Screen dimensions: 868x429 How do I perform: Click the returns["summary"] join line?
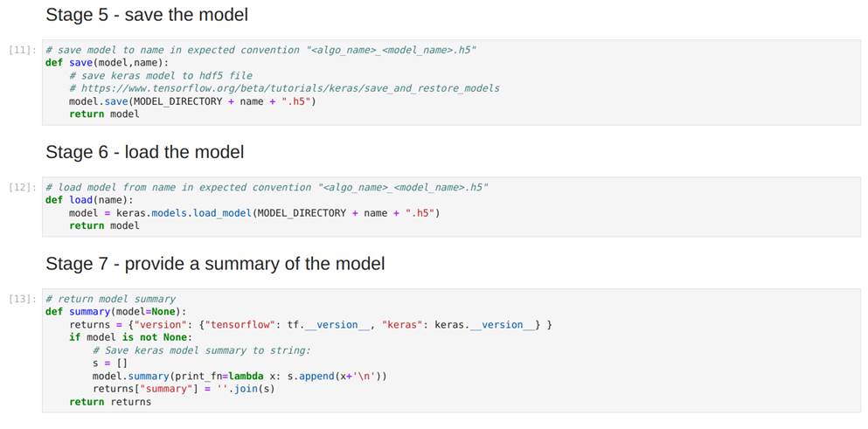[x=184, y=389]
